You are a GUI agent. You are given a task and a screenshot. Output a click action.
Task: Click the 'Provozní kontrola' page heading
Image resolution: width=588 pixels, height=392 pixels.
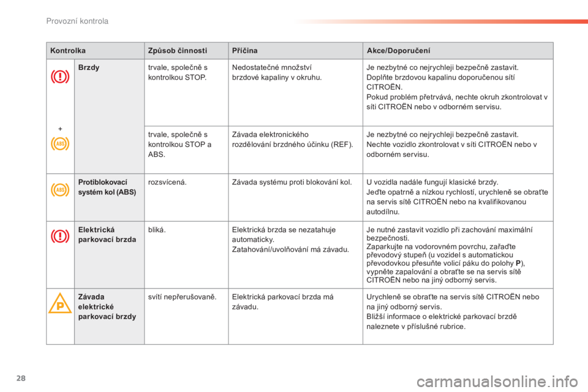click(x=77, y=21)
